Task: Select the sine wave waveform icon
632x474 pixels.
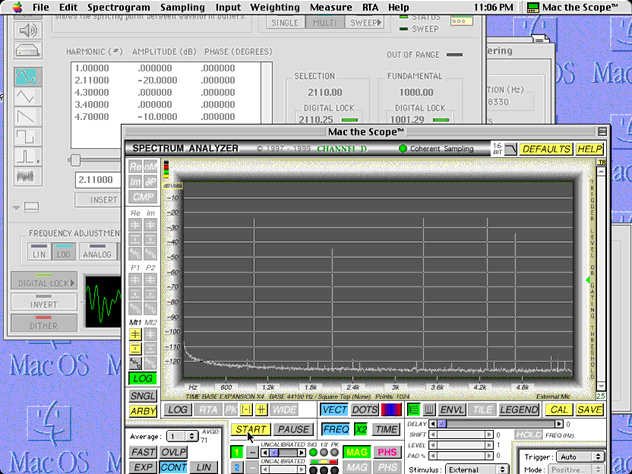Action: 28,76
